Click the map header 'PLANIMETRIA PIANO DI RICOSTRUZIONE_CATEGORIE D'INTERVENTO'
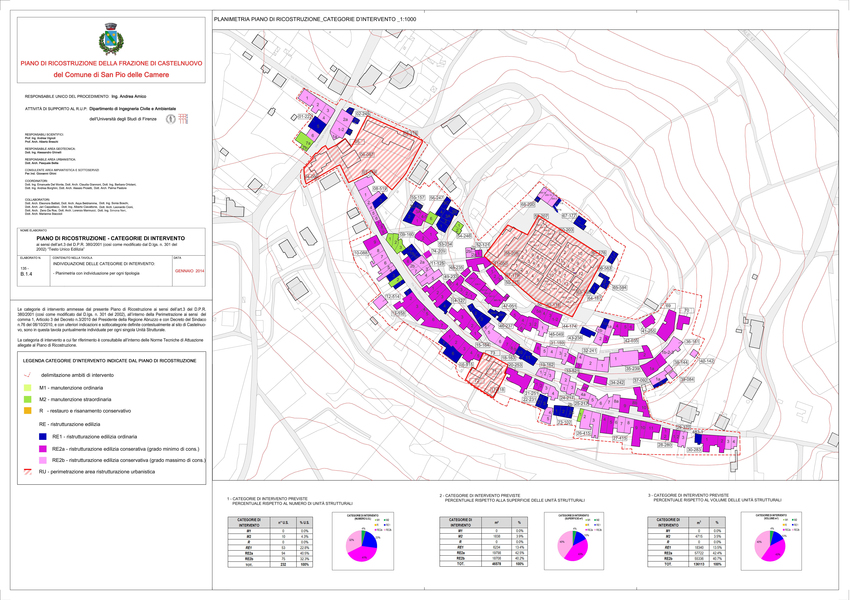This screenshot has width=850, height=600. [315, 19]
